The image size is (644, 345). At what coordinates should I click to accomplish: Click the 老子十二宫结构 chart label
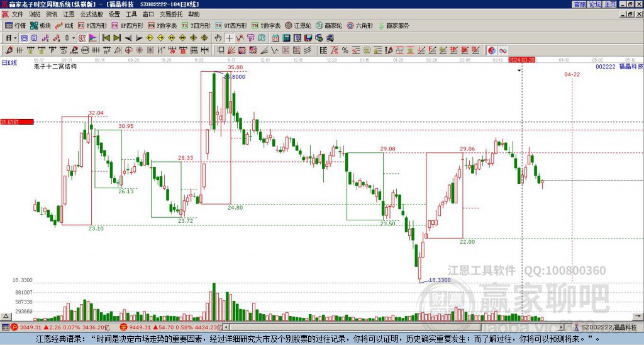coord(55,66)
